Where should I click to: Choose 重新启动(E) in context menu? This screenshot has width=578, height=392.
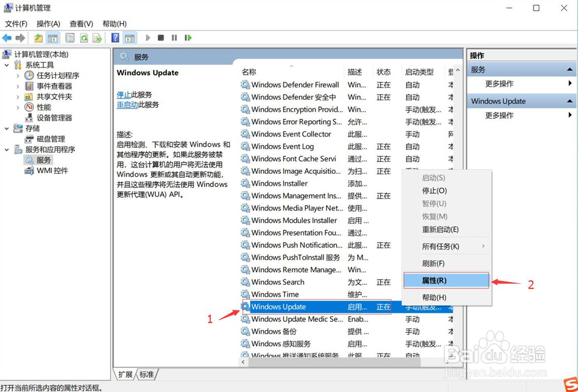(447, 229)
